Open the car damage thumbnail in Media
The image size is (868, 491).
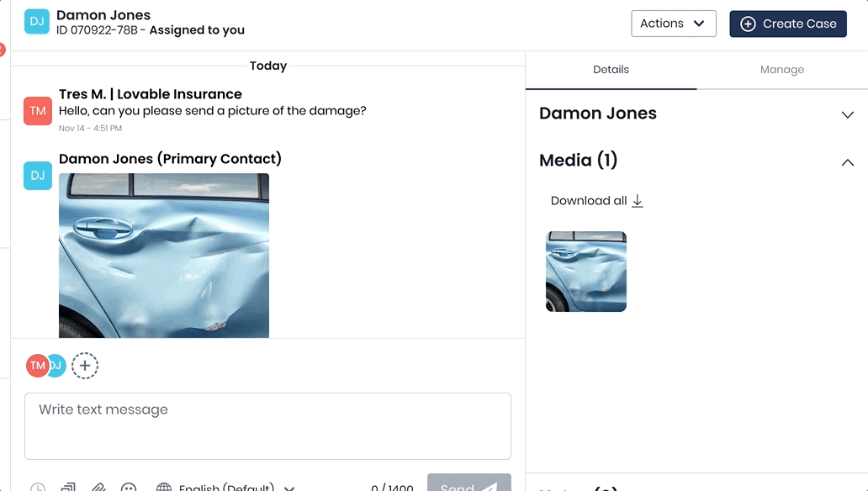(586, 272)
